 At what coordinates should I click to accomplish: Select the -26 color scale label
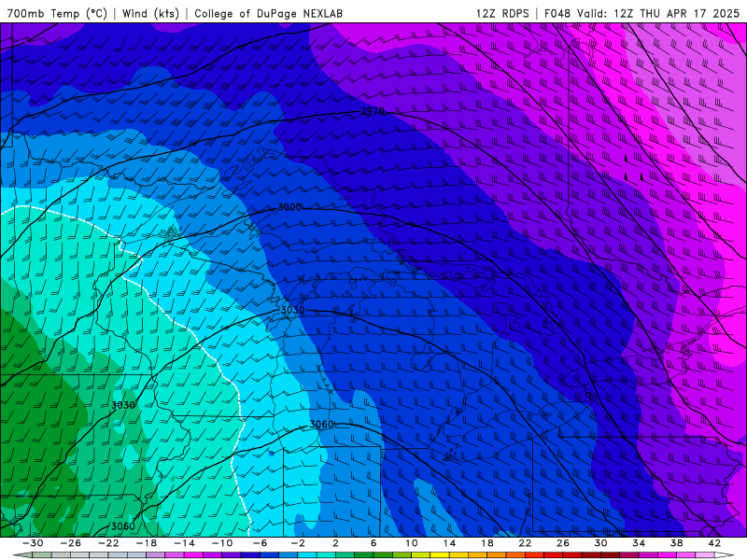tap(71, 543)
